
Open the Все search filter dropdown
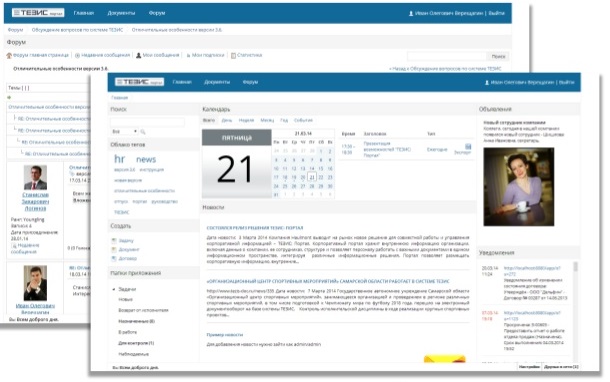click(x=124, y=132)
